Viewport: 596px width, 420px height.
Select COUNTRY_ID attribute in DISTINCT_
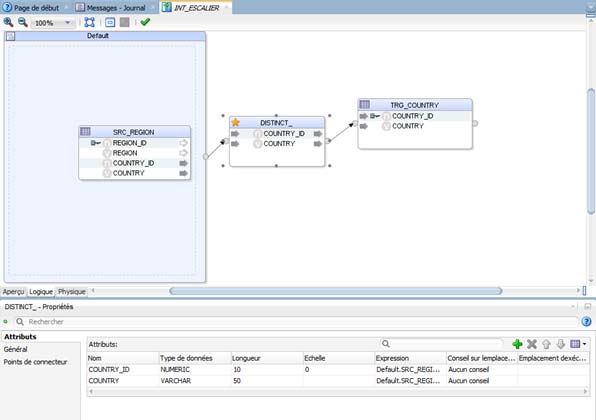pos(284,133)
